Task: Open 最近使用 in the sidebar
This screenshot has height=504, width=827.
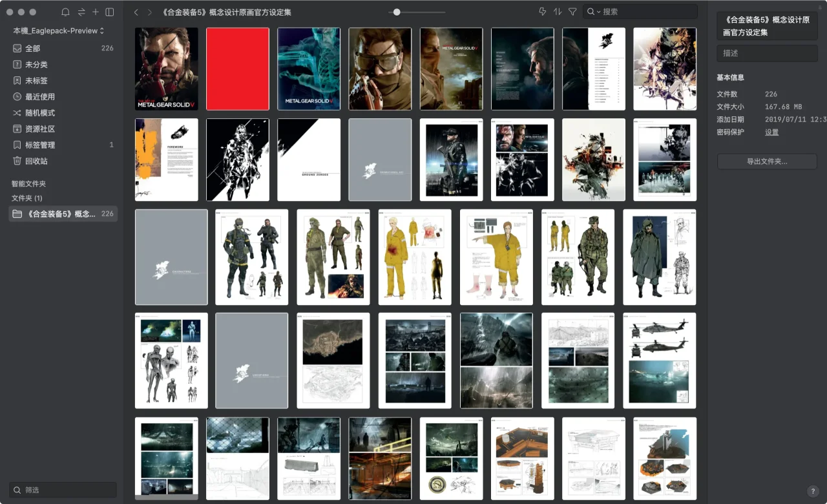Action: (x=63, y=97)
